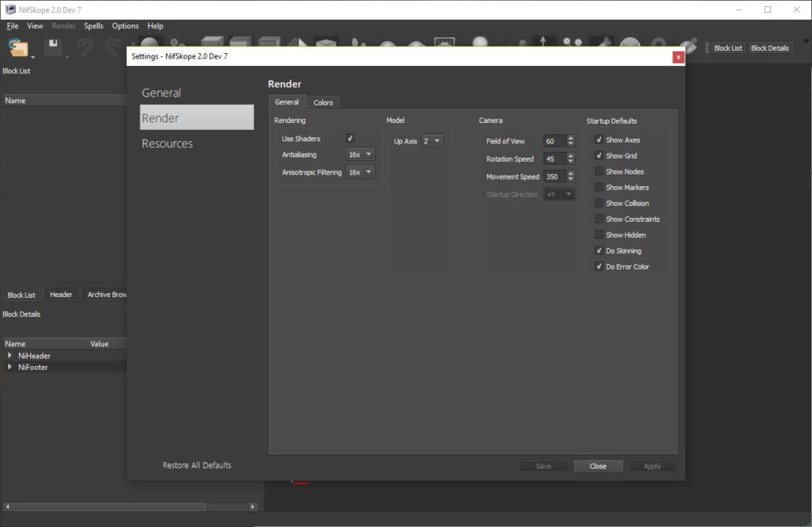This screenshot has height=527, width=812.
Task: Open the Render menu in the menu bar
Action: 63,26
